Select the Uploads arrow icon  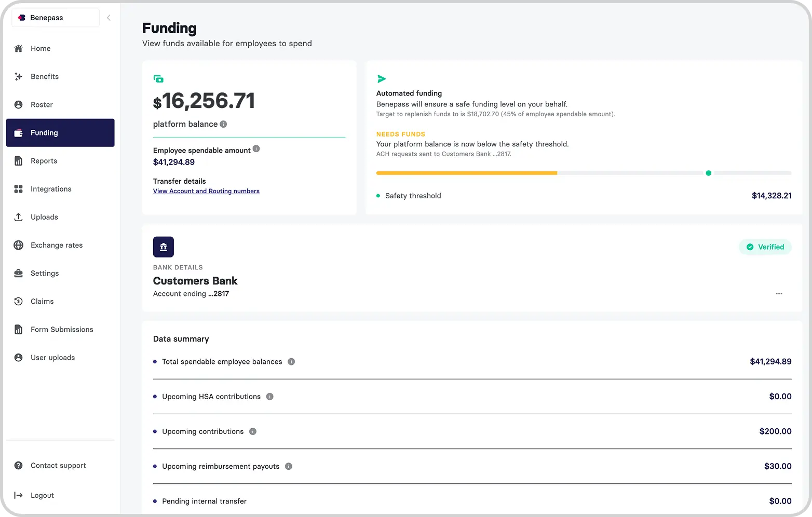point(18,216)
